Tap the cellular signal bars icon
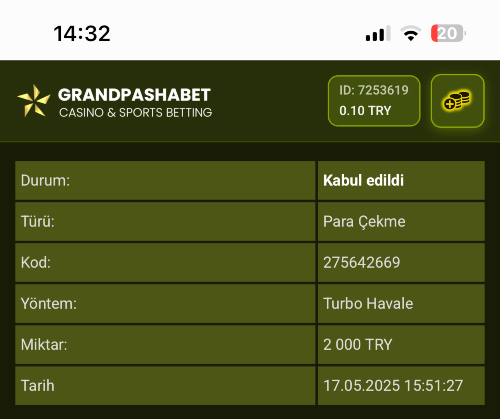This screenshot has height=419, width=500. pyautogui.click(x=378, y=33)
